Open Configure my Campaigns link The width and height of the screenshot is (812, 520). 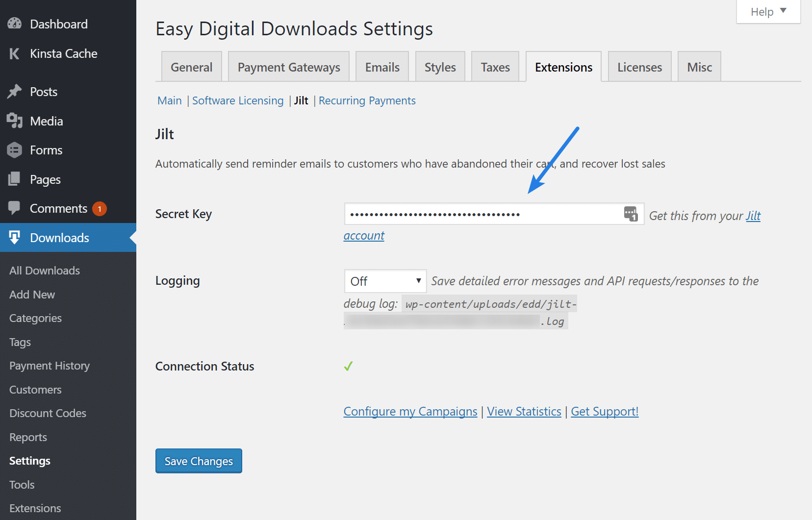tap(410, 411)
